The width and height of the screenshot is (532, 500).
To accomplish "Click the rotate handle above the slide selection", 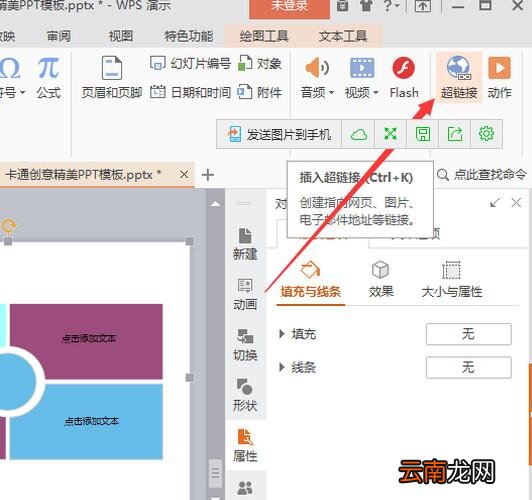I will click(x=8, y=226).
